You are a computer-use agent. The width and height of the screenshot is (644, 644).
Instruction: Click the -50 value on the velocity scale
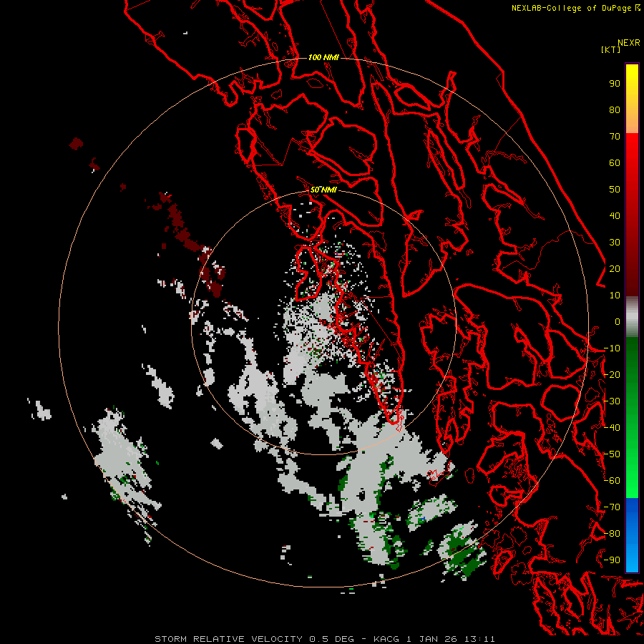tap(612, 454)
